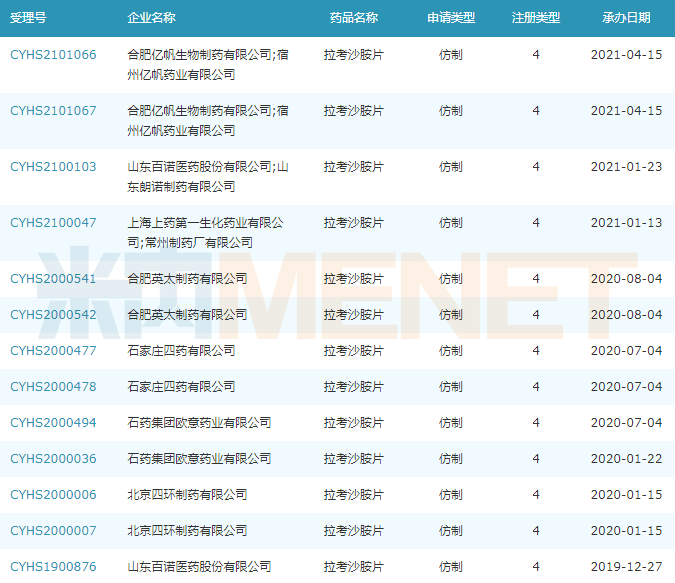The image size is (675, 583).
Task: Click date 2019-12-27
Action: point(626,566)
